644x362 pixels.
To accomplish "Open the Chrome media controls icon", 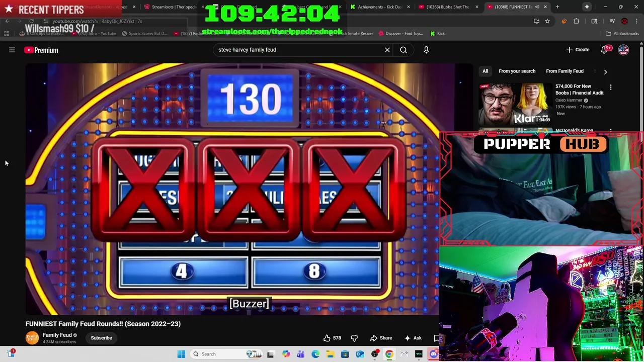I will click(x=612, y=21).
